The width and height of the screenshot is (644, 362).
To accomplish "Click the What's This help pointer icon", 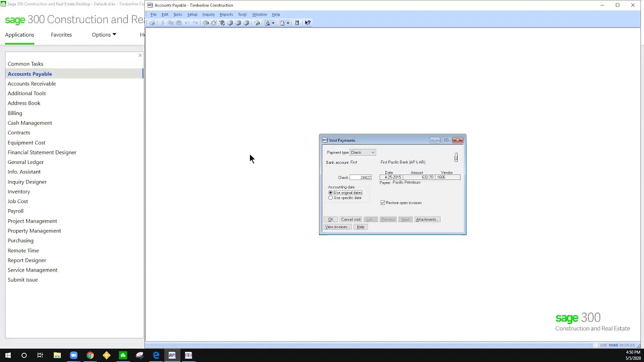I will coord(307,23).
